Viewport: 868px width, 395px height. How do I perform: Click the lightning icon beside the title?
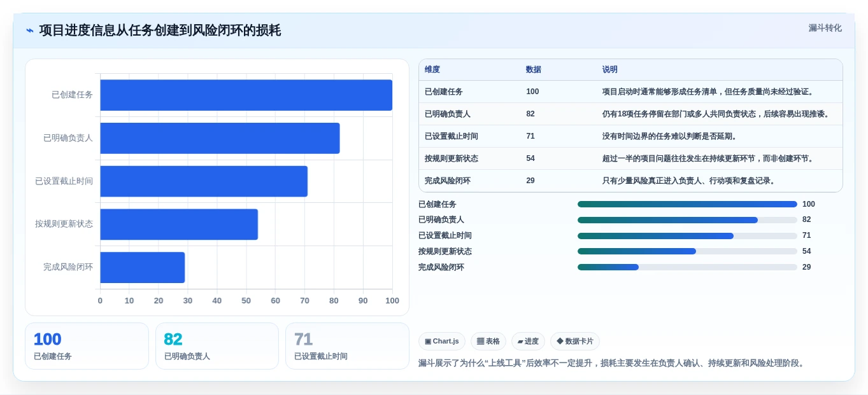[30, 31]
